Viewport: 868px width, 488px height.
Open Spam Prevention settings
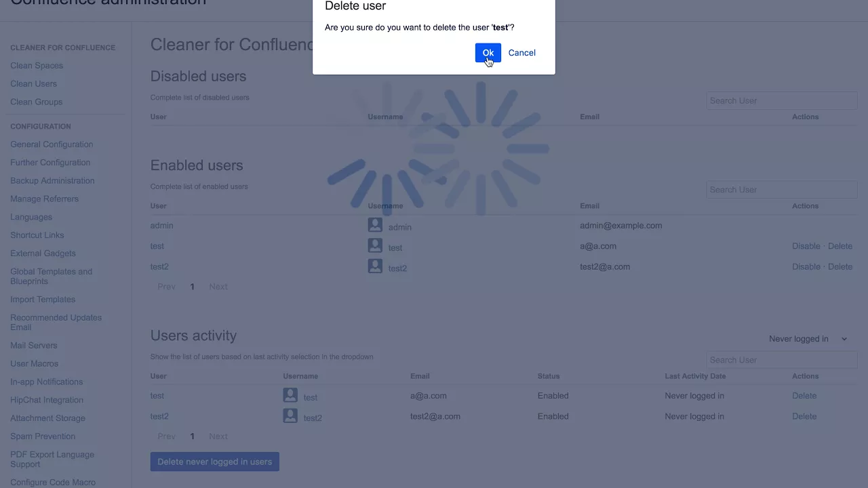click(43, 436)
